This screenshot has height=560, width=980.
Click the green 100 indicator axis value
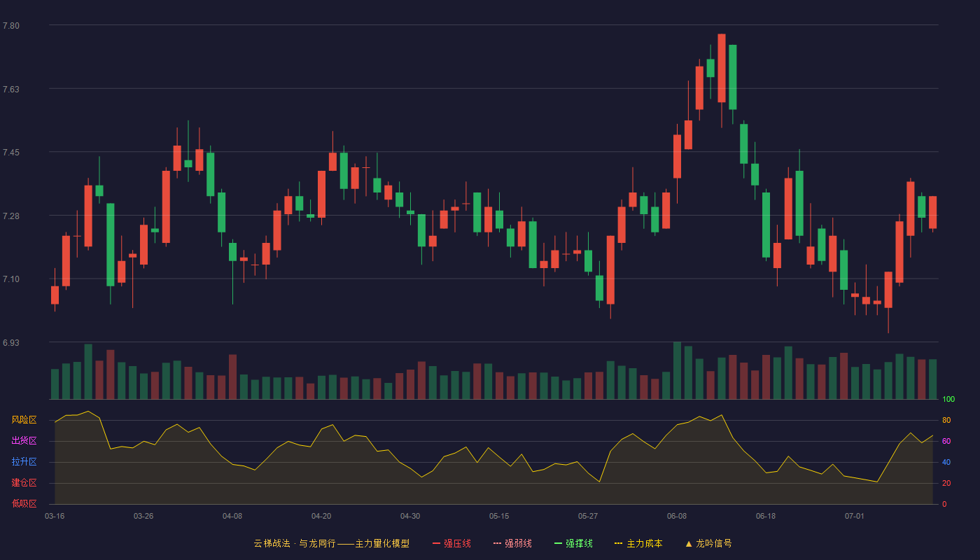click(x=948, y=400)
